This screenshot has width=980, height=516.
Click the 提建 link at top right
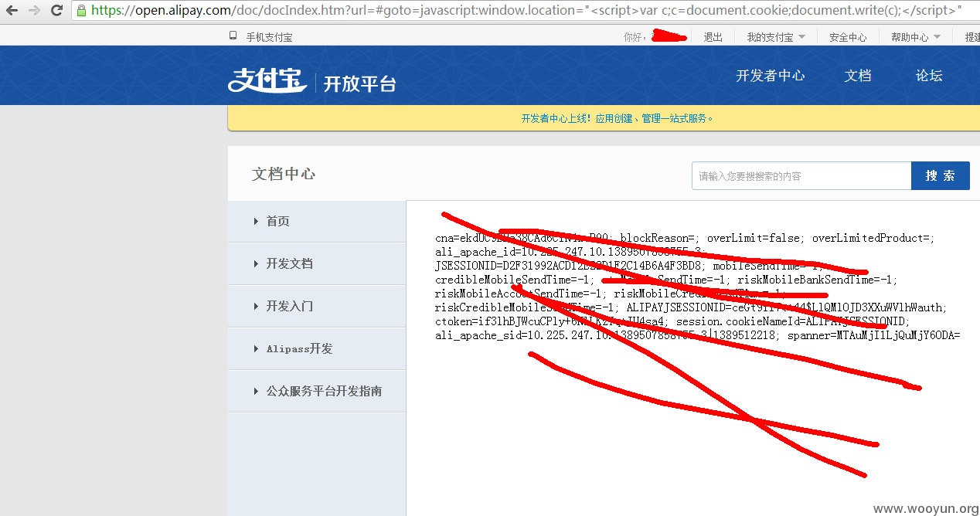tap(971, 36)
